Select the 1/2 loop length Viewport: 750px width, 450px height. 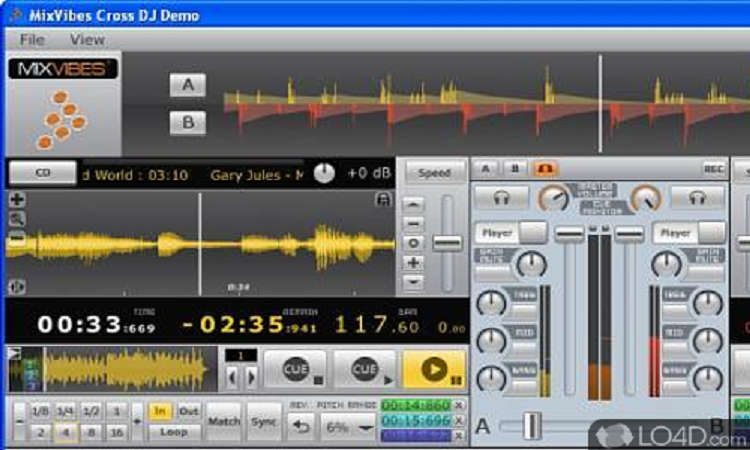(x=91, y=411)
